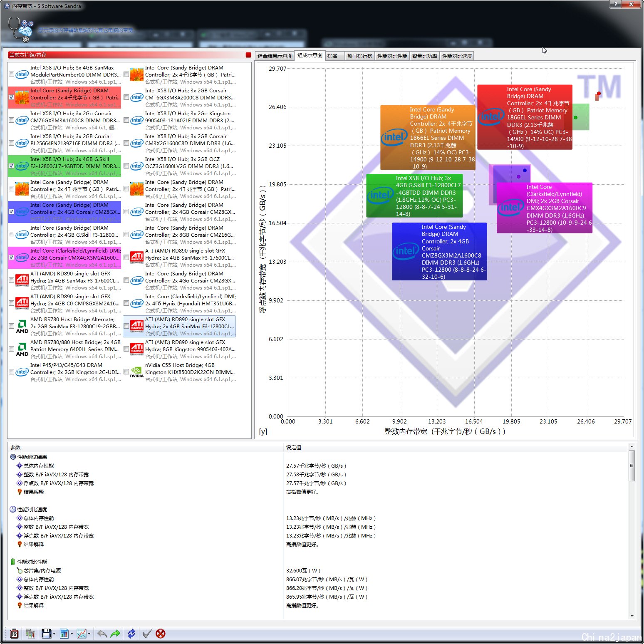
Task: Click the Intel logo beside the Hynix (Hyundai) HMT351U6B entry
Action: point(137,303)
